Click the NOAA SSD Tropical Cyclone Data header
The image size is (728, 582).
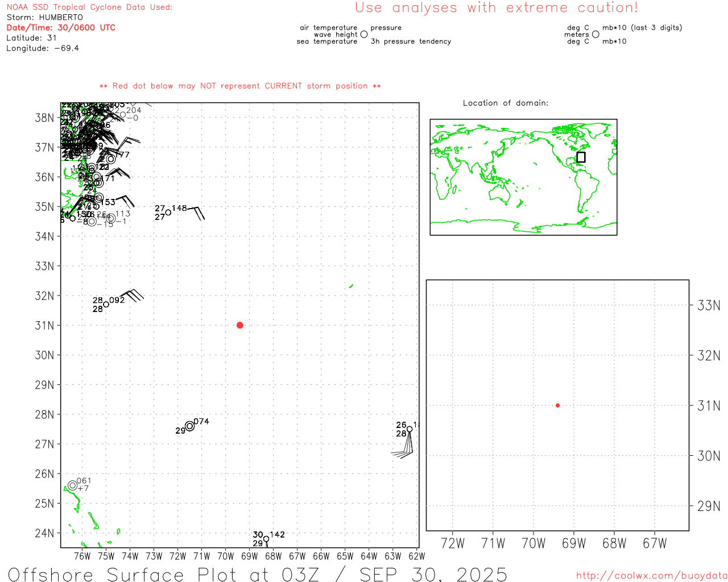tap(89, 7)
